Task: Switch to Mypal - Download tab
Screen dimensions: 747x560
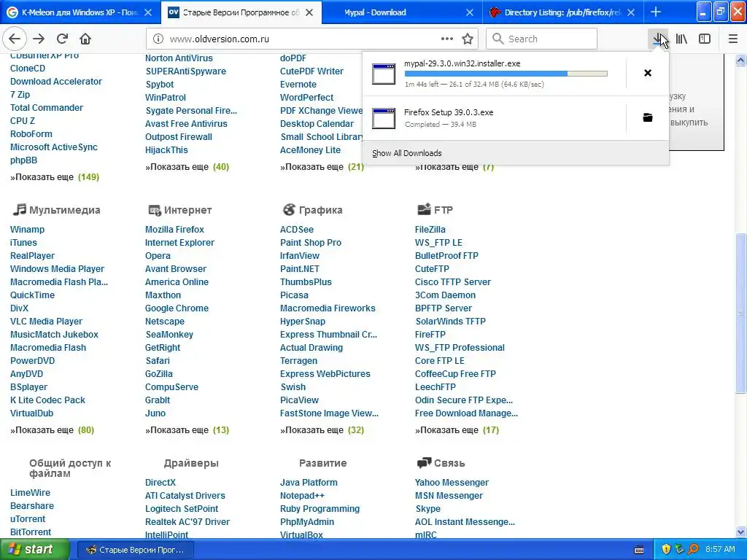Action: (x=402, y=12)
